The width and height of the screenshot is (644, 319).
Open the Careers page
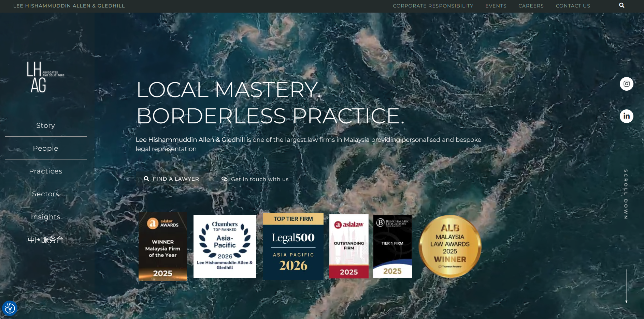[531, 6]
